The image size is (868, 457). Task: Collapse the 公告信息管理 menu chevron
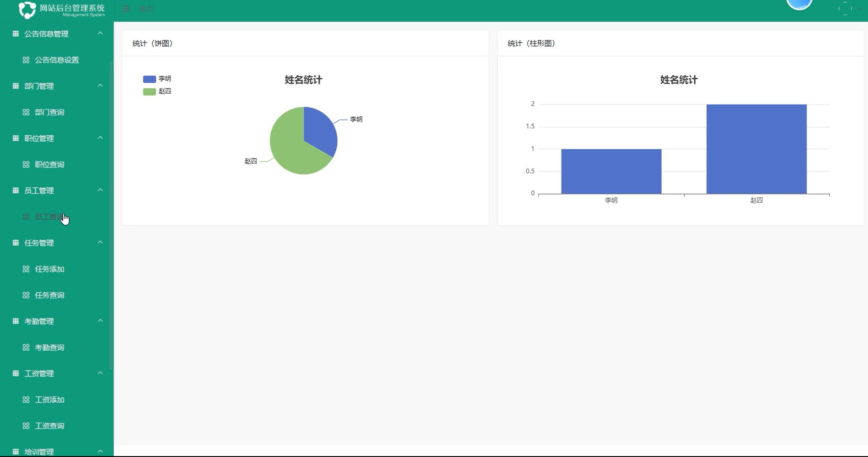(x=100, y=33)
